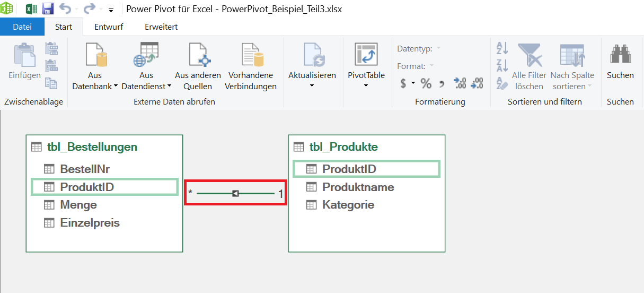644x293 pixels.
Task: Click the Power Pivot app icon in title bar
Action: 7,8
